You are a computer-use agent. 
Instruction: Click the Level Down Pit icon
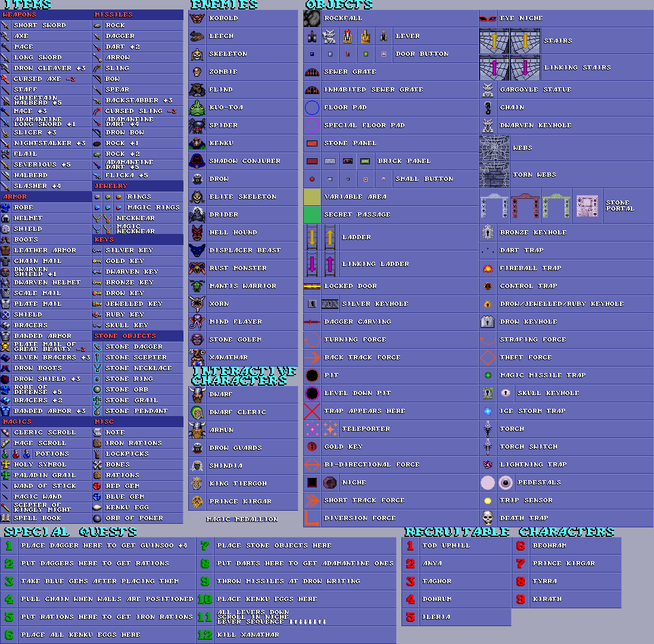coord(312,393)
